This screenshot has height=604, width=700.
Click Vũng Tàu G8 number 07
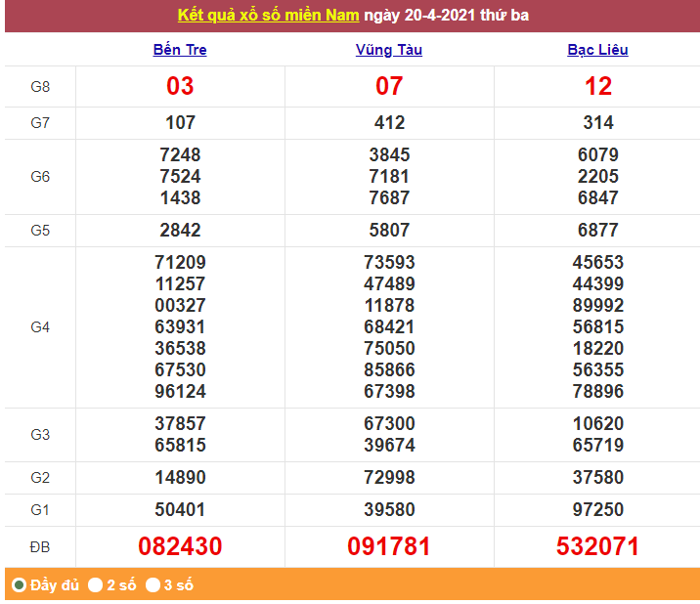389,86
